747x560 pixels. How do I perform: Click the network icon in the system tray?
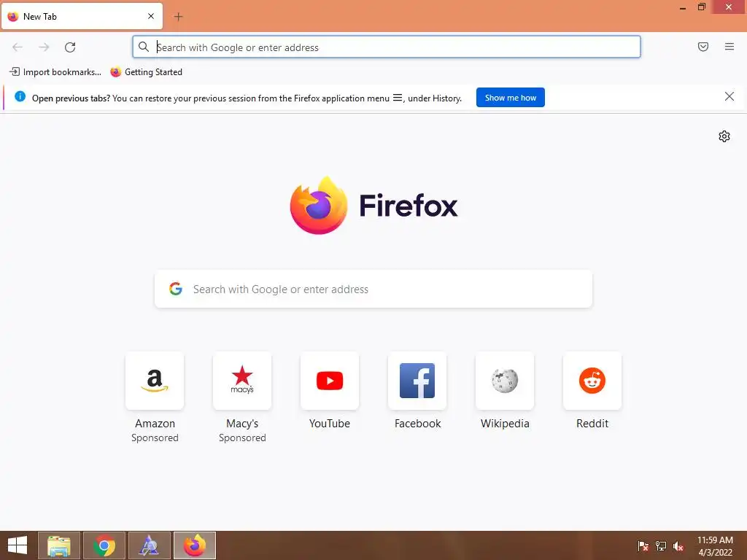661,545
